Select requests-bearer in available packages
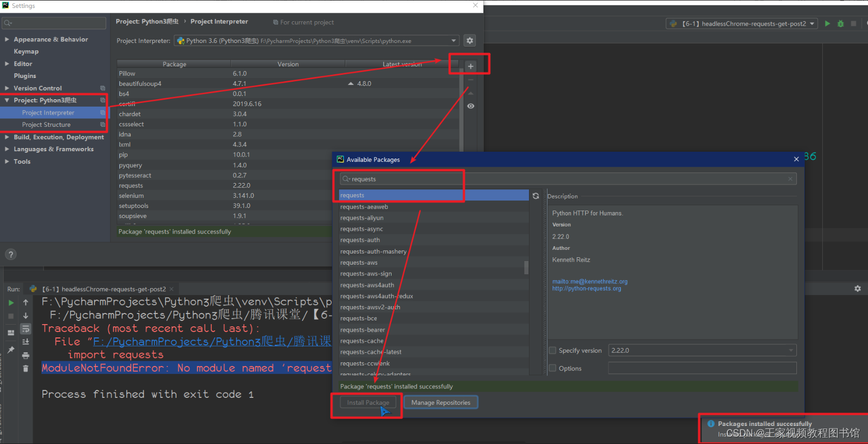 click(x=433, y=330)
